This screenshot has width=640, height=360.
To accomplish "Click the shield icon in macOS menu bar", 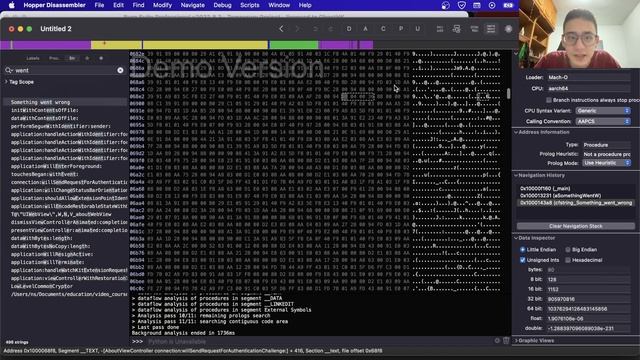I will (461, 5).
